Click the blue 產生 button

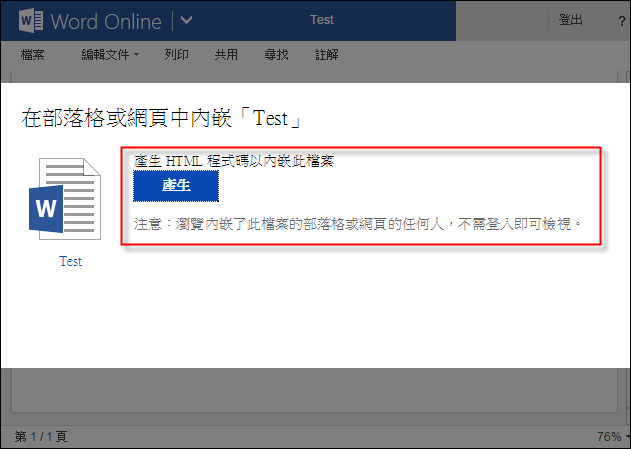pos(176,185)
